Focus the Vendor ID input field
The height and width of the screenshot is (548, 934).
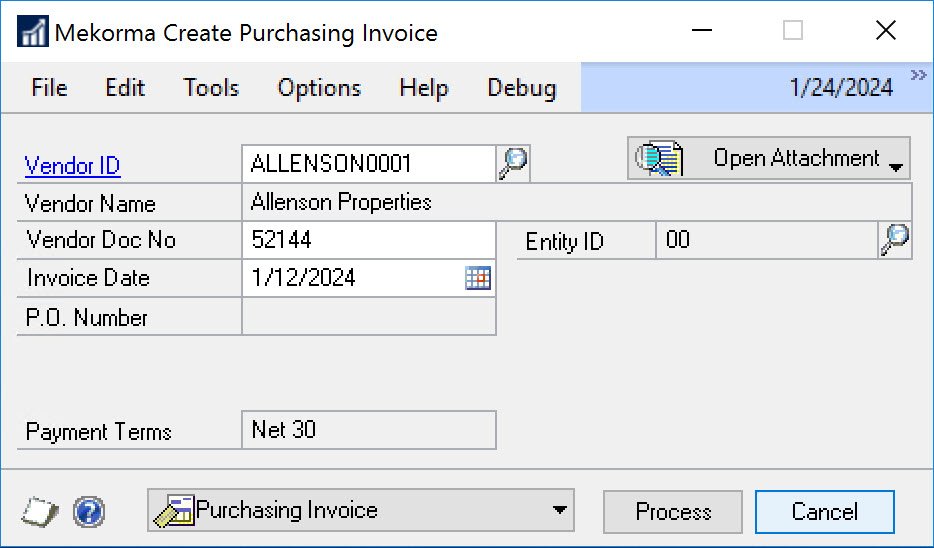tap(368, 163)
